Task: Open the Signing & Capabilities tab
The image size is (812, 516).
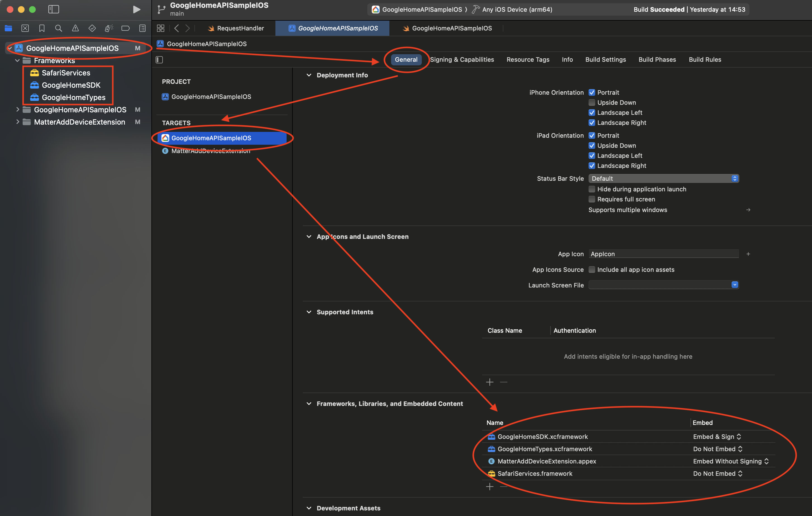Action: pos(462,59)
